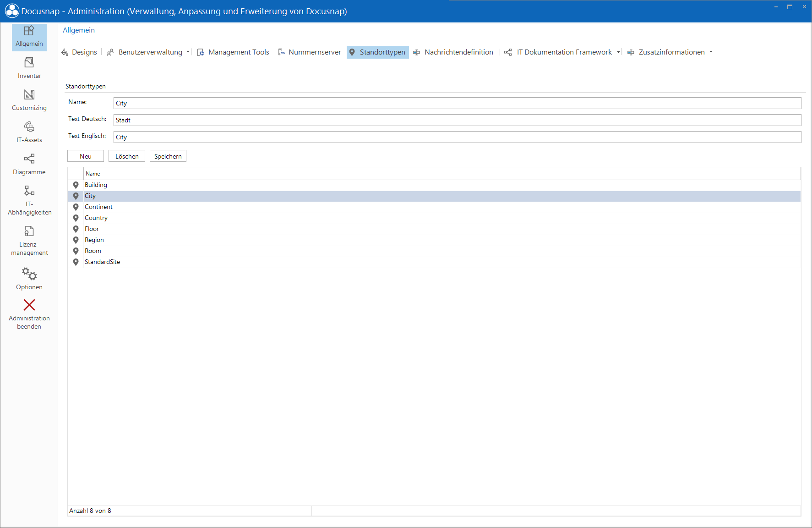Expand the IT Dokumentation Framework dropdown arrow
This screenshot has height=528, width=812.
pos(618,52)
